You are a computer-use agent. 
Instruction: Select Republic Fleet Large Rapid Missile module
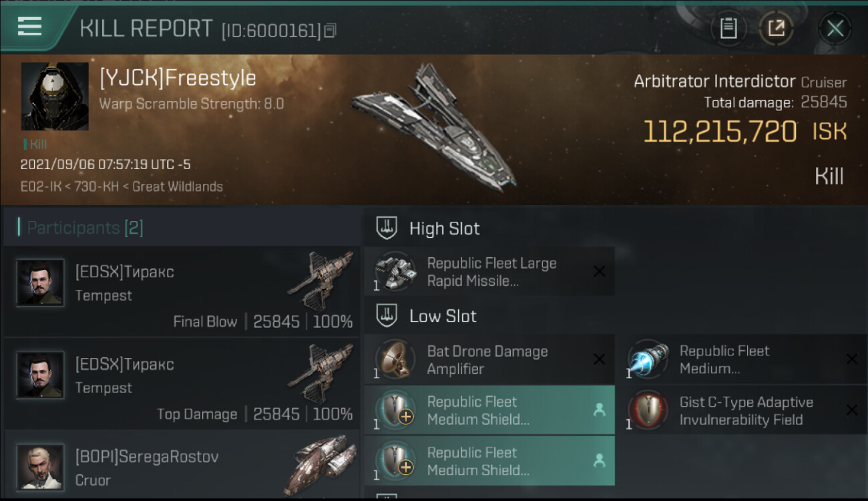click(x=489, y=271)
